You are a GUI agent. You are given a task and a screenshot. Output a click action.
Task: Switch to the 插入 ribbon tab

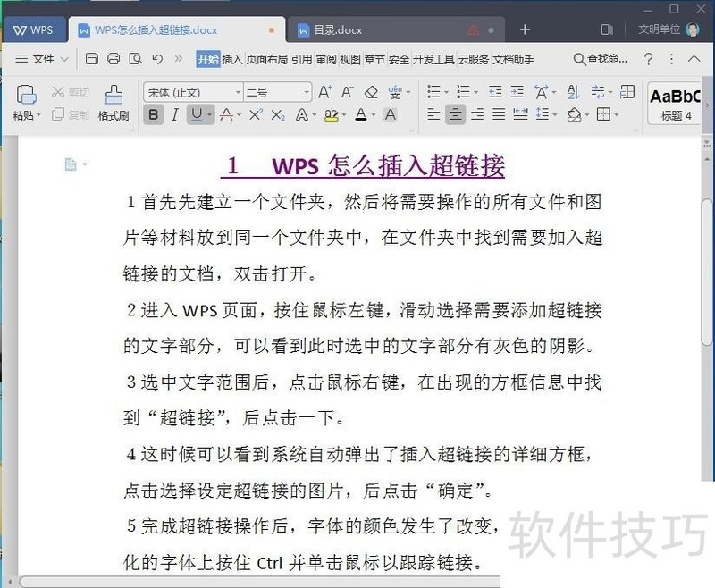pyautogui.click(x=230, y=60)
